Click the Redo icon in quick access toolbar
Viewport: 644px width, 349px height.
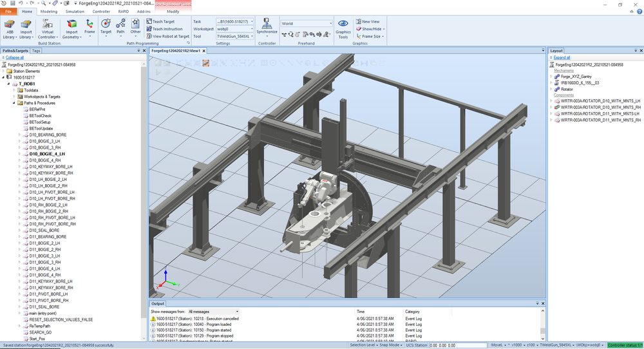(x=32, y=3)
